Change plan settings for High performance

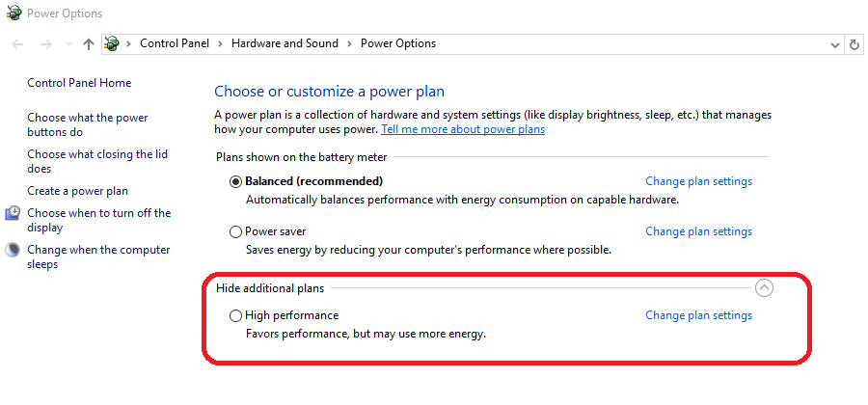(698, 315)
